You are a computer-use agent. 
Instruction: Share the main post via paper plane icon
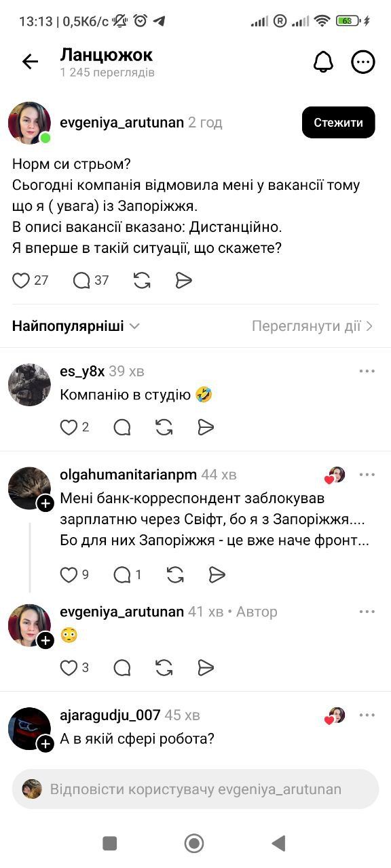184,280
